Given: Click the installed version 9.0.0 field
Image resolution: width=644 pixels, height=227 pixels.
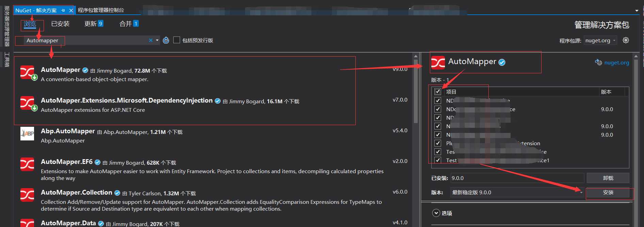Looking at the screenshot, I should tap(517, 178).
